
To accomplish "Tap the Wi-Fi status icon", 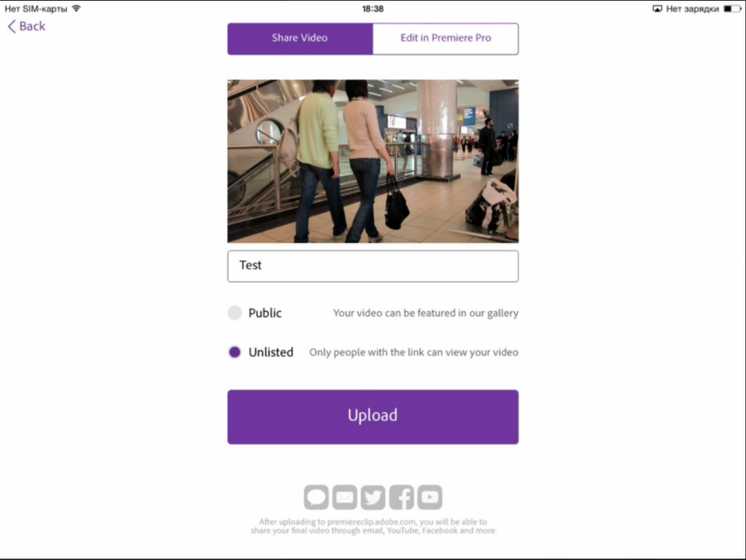I will coord(76,8).
